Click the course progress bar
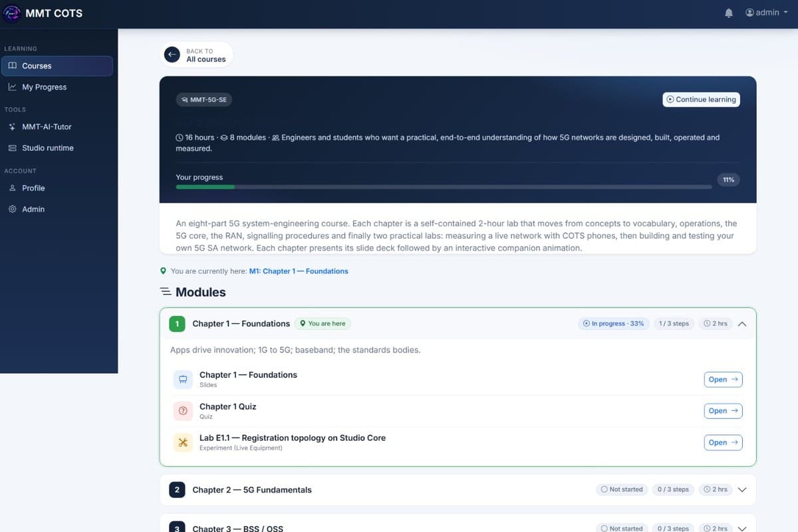Image resolution: width=798 pixels, height=532 pixels. coord(444,187)
